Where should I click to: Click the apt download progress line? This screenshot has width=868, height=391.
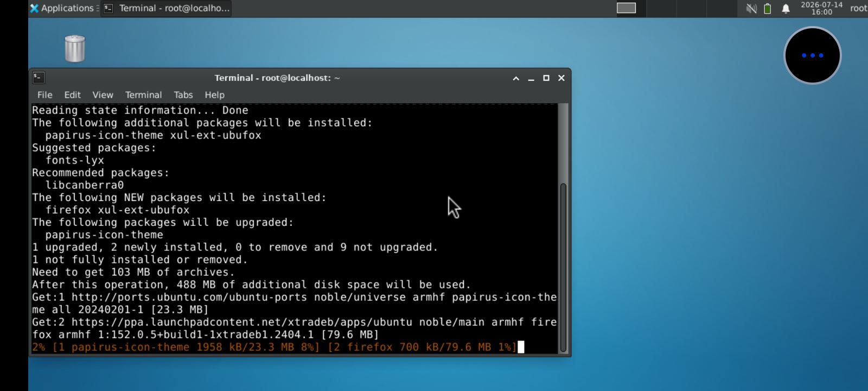[275, 347]
